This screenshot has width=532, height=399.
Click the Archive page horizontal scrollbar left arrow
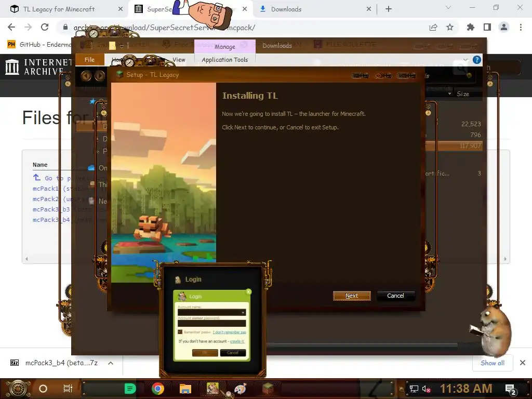26,259
